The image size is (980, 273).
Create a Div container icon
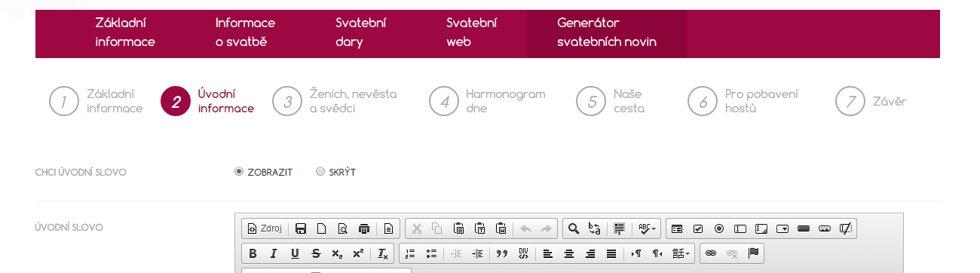pos(523,253)
